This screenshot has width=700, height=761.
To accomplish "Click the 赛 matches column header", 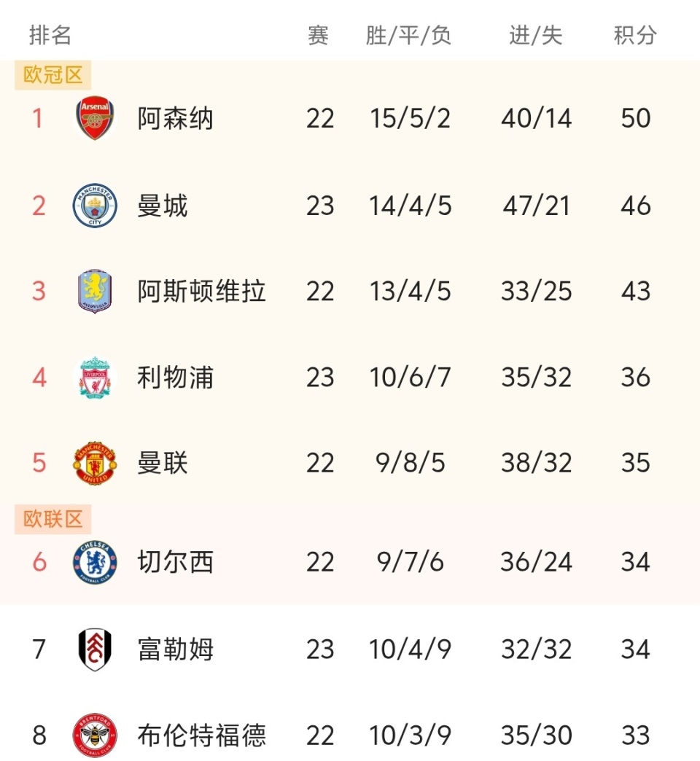I will coord(319,35).
